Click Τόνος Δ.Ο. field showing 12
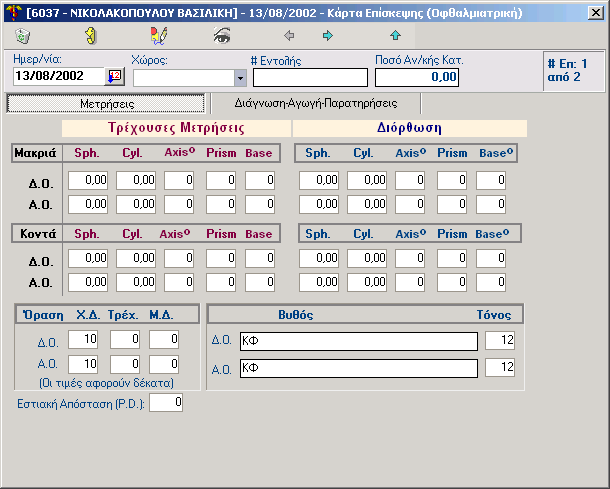Image resolution: width=610 pixels, height=489 pixels. (x=500, y=340)
